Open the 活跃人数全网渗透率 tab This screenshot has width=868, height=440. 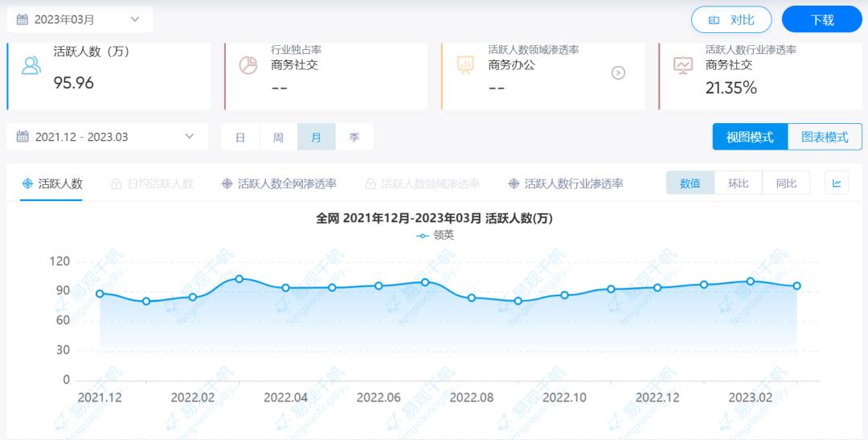279,184
